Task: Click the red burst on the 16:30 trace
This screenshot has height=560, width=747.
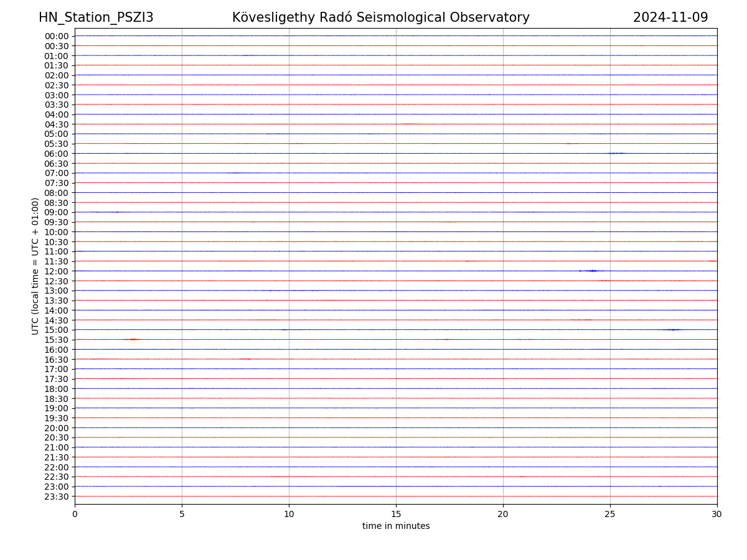Action: coord(245,359)
